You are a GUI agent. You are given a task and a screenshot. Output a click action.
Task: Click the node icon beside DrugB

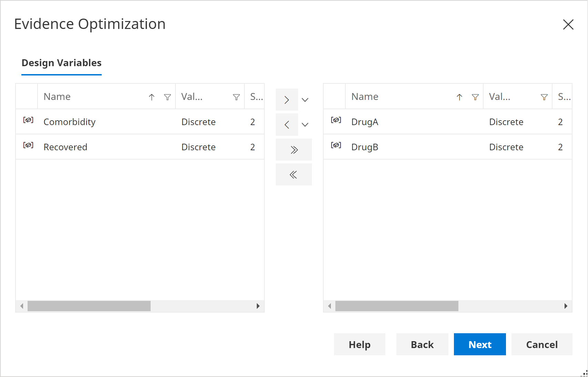pos(336,146)
